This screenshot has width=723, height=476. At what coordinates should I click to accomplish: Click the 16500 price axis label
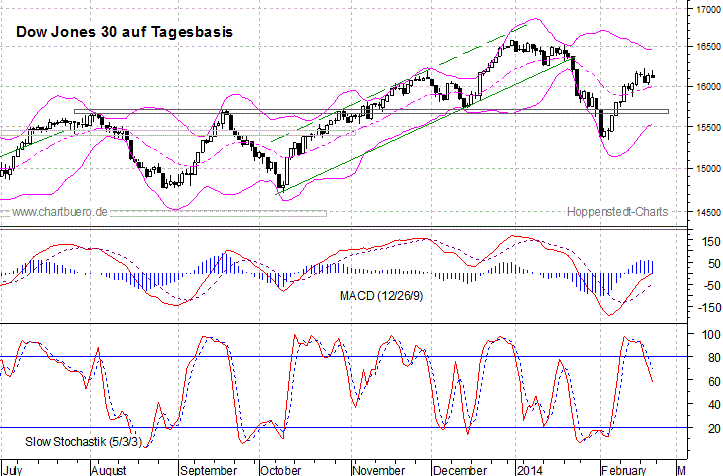(x=708, y=47)
